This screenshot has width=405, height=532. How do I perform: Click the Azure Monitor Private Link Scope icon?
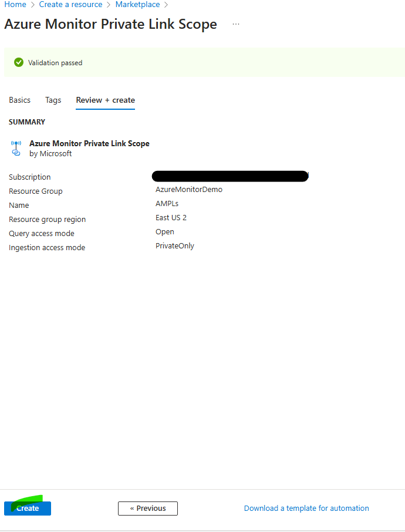coord(16,148)
